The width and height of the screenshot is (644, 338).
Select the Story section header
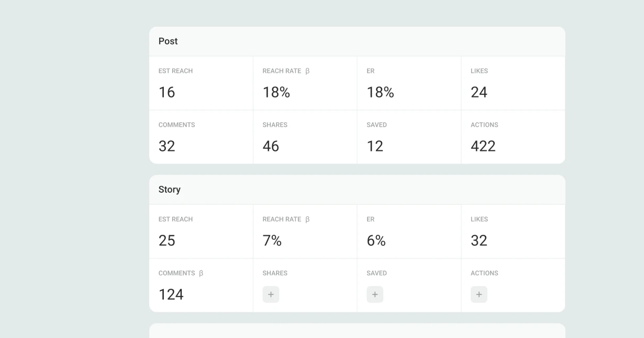coord(170,190)
